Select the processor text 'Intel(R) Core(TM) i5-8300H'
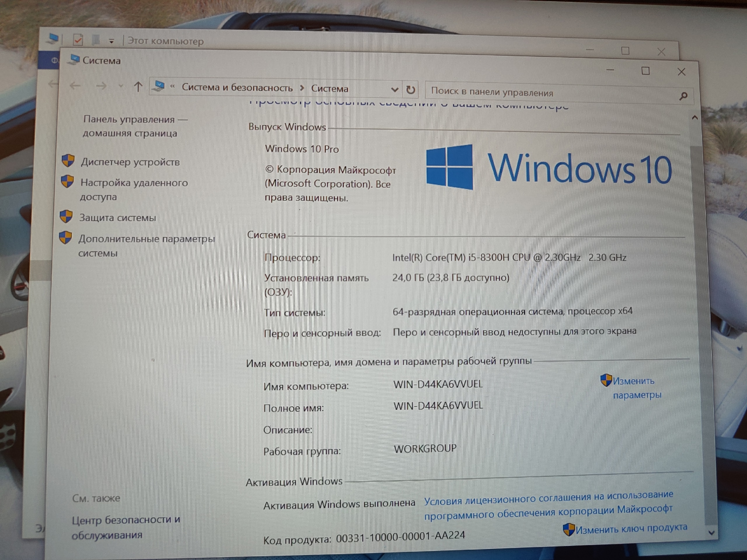This screenshot has width=747, height=560. [451, 258]
